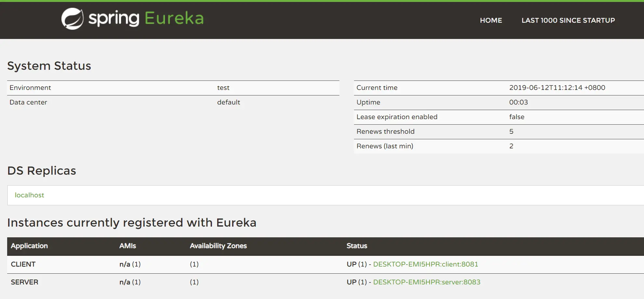Select the Lease expiration enabled value false
Viewport: 644px width, 299px height.
tap(517, 117)
